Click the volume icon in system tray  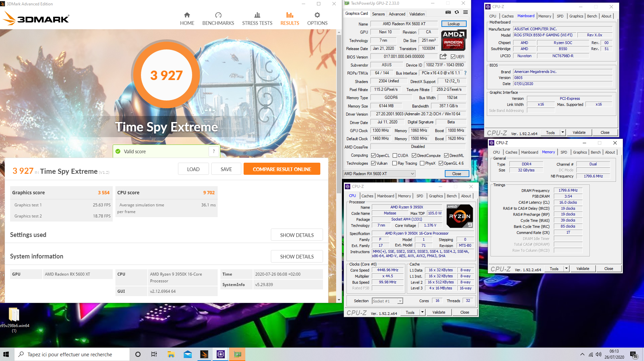(x=599, y=355)
